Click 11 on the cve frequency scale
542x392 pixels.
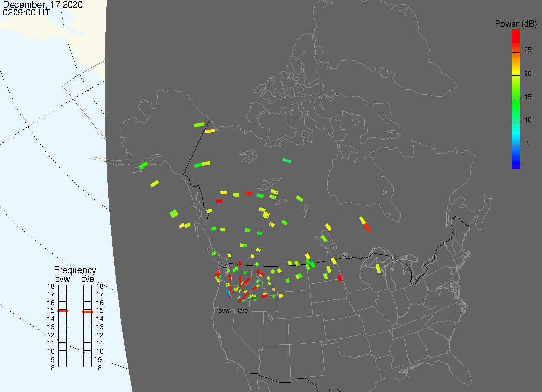100,343
